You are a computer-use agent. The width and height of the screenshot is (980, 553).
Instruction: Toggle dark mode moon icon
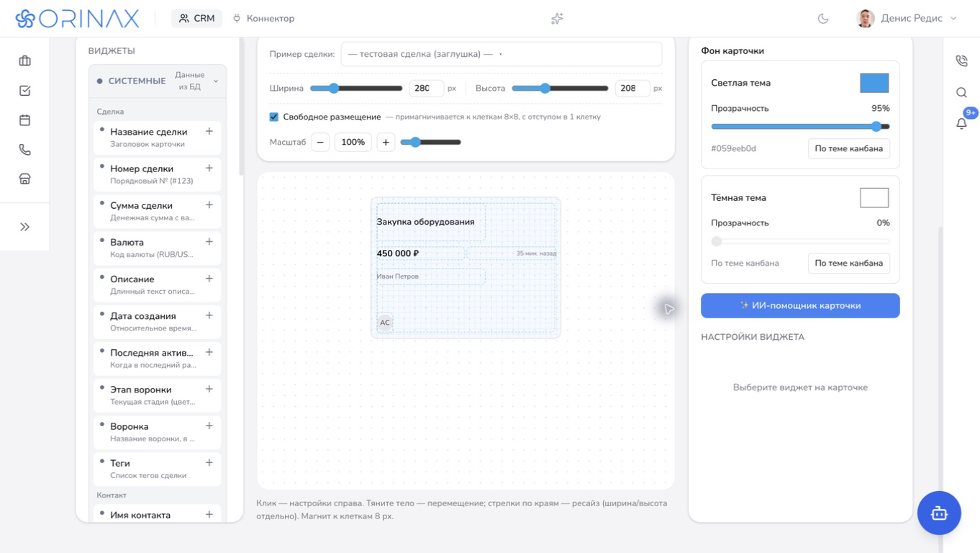pyautogui.click(x=823, y=19)
